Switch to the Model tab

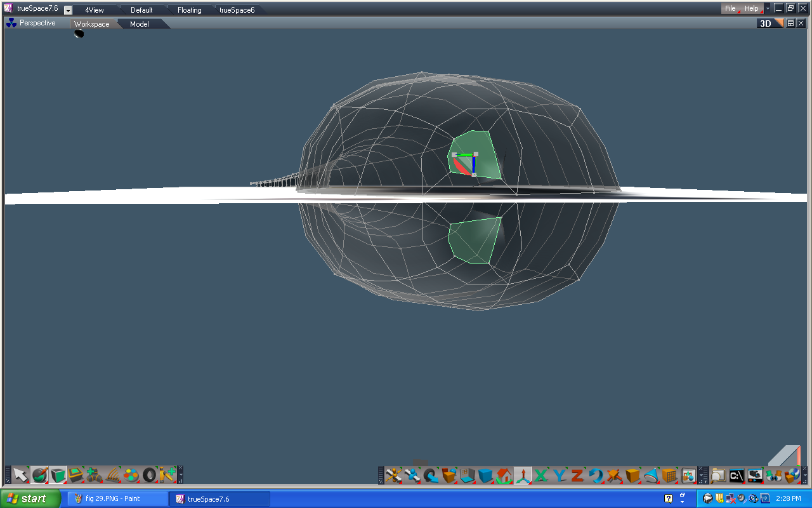[x=139, y=23]
